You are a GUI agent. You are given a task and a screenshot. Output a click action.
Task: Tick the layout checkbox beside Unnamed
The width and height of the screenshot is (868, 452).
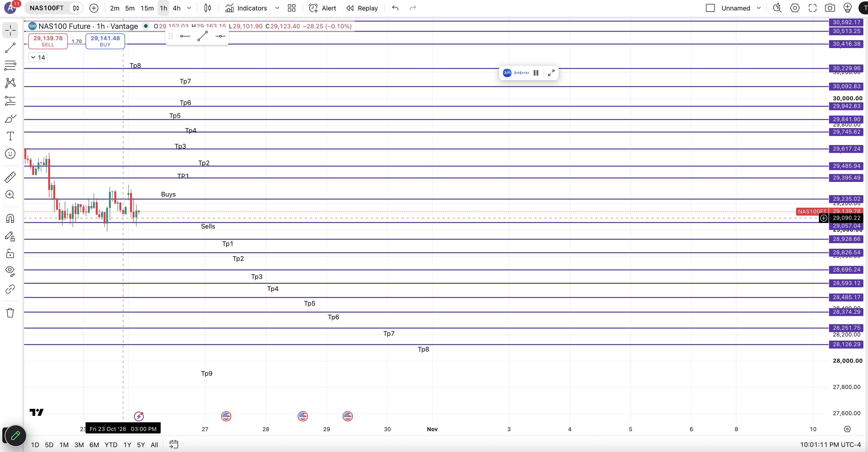710,8
